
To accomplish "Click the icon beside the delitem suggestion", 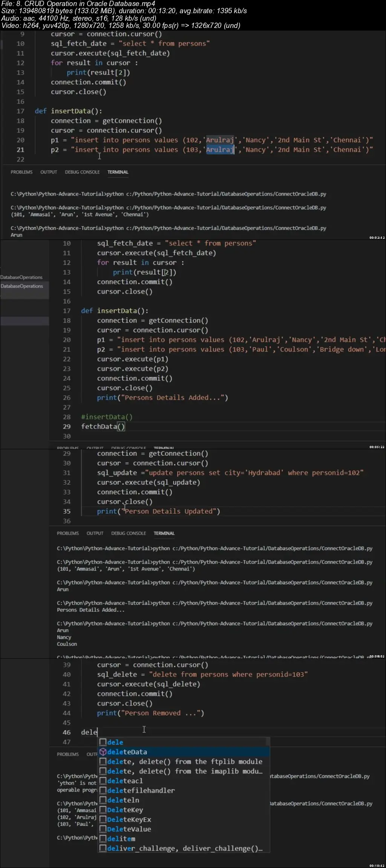I will pos(103,839).
